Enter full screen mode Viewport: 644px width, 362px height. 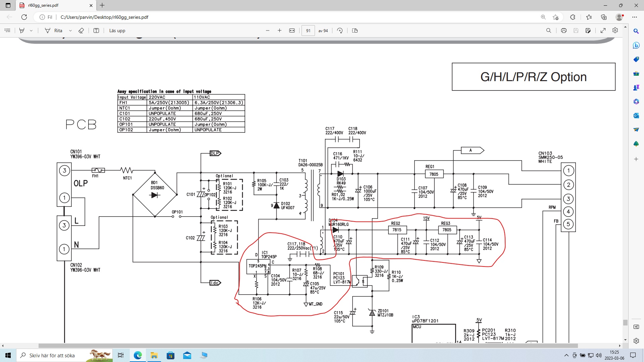click(x=603, y=31)
